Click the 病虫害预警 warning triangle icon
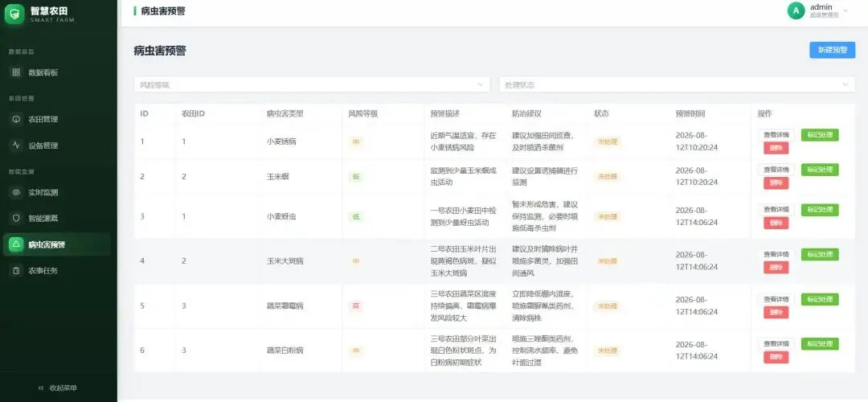Viewport: 868px width, 402px height. click(16, 244)
